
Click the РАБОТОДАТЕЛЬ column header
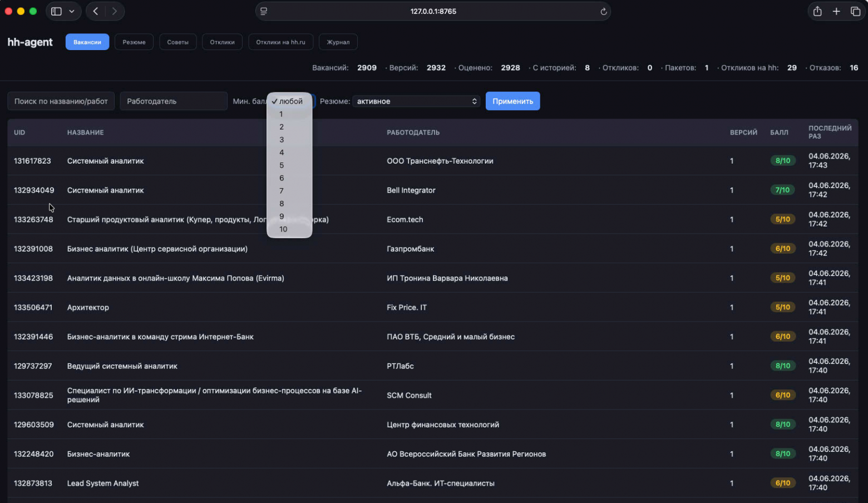coord(413,132)
